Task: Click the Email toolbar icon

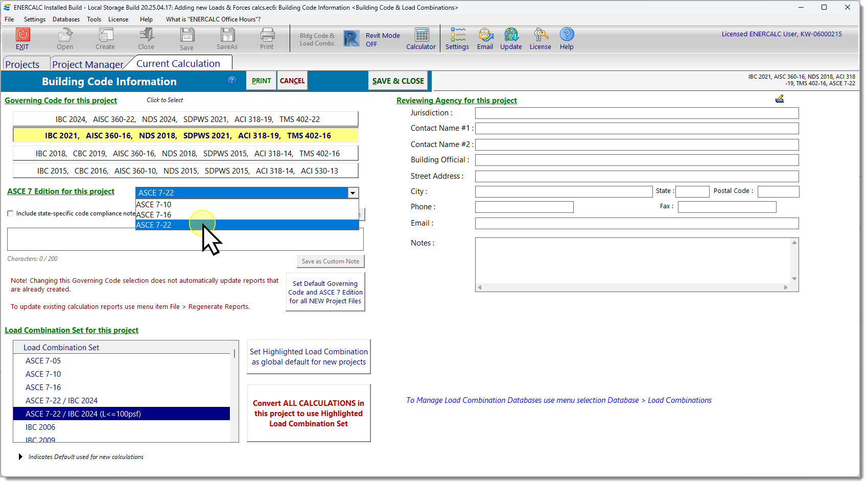Action: pyautogui.click(x=485, y=35)
